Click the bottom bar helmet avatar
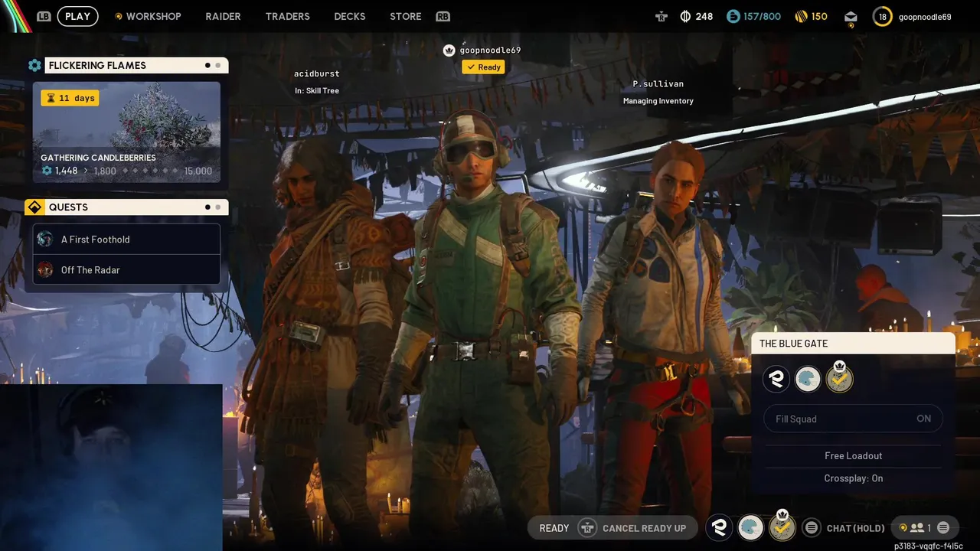The image size is (980, 551). click(751, 527)
